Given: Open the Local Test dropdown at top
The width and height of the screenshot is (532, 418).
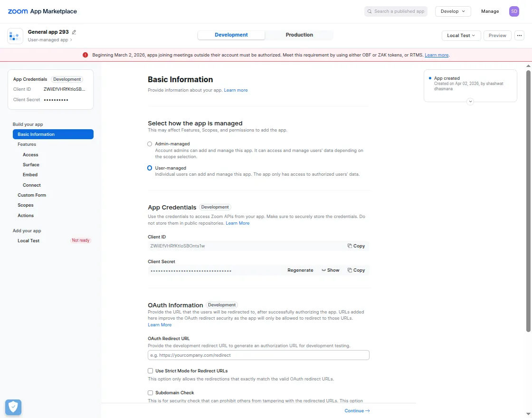Looking at the screenshot, I should [x=461, y=35].
